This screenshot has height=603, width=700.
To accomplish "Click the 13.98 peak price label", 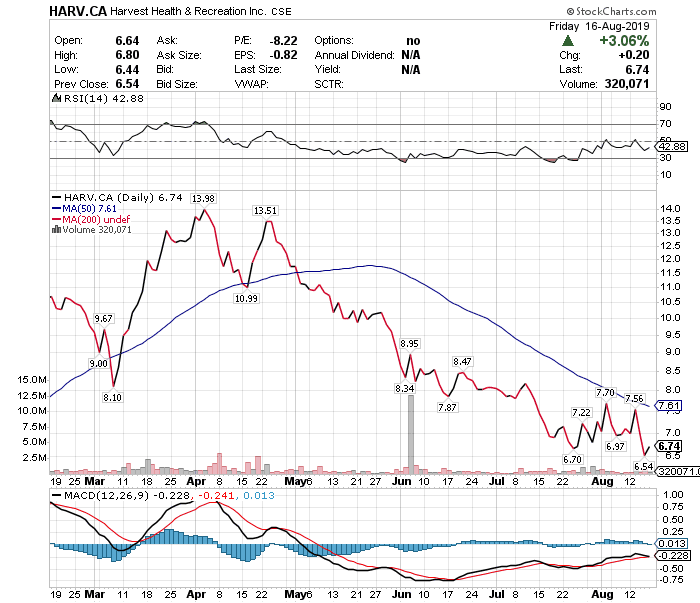I will point(203,199).
